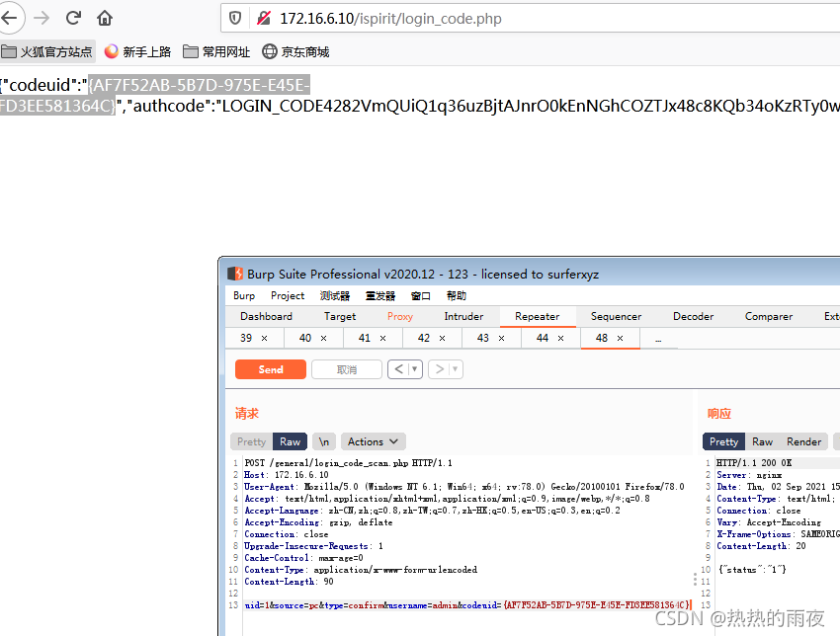The image size is (840, 636).
Task: Click the panel divider handle between request and response
Action: coord(695,580)
